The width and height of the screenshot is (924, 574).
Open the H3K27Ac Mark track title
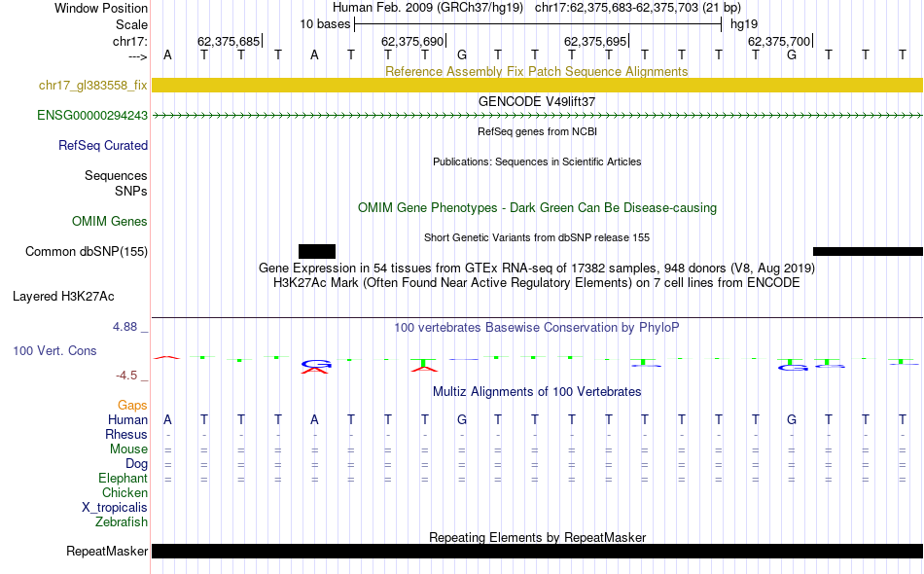[x=537, y=283]
